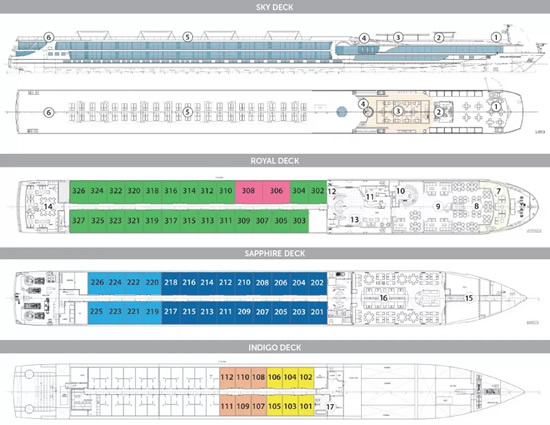Viewport: 550px width, 425px height.
Task: Click marker 4 on the Sky Deck top-down plan
Action: point(363,104)
